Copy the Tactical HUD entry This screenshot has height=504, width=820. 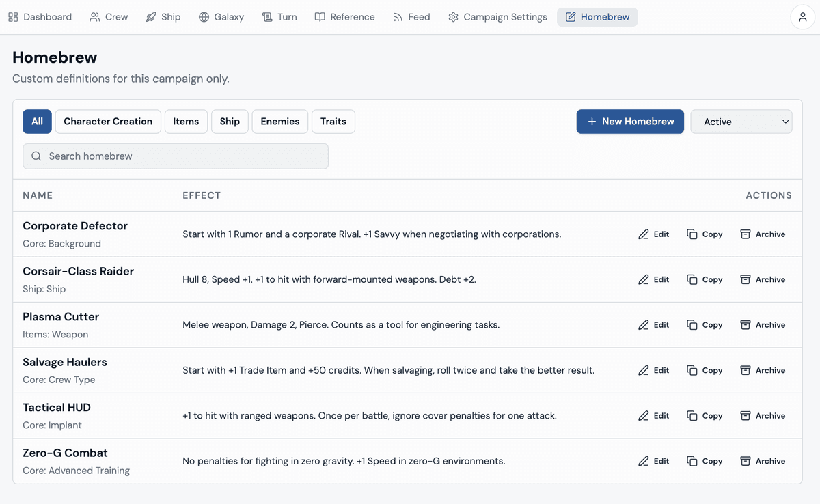click(705, 416)
